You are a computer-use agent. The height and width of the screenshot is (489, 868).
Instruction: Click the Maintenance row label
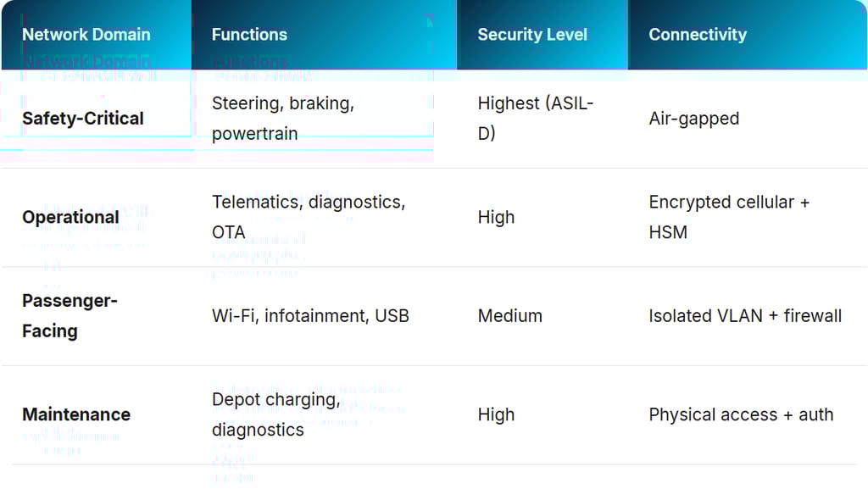click(76, 414)
